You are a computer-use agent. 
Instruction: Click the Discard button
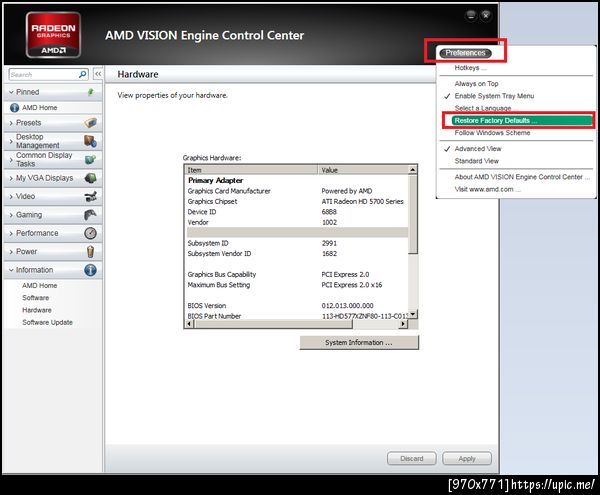(x=412, y=458)
